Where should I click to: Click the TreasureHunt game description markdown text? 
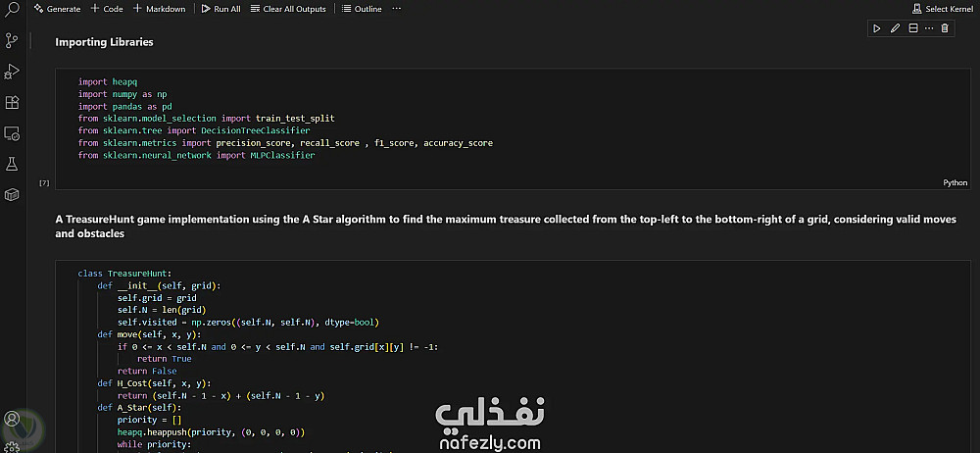(x=506, y=226)
